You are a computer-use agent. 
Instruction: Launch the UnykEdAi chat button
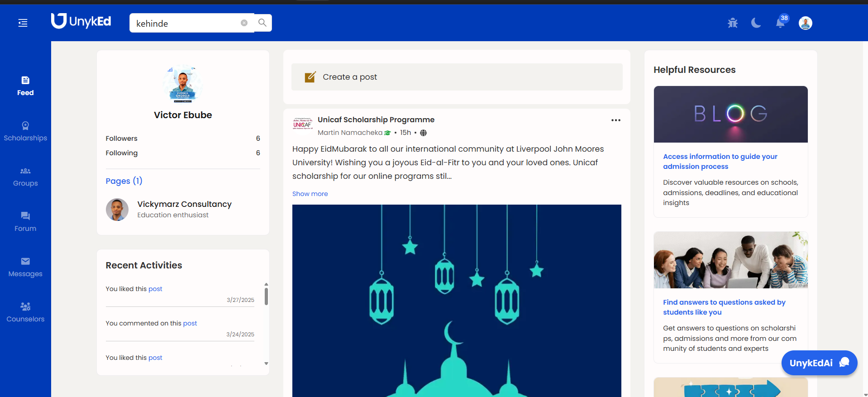[819, 363]
